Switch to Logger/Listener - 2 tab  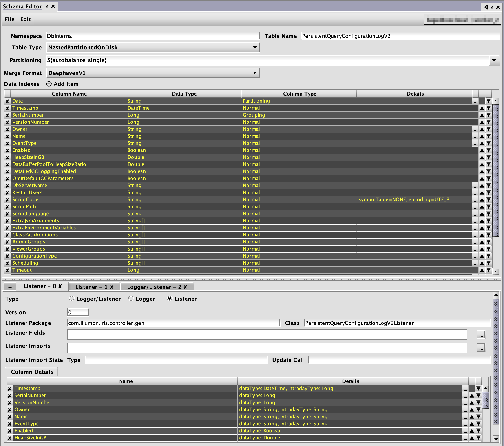tap(154, 287)
